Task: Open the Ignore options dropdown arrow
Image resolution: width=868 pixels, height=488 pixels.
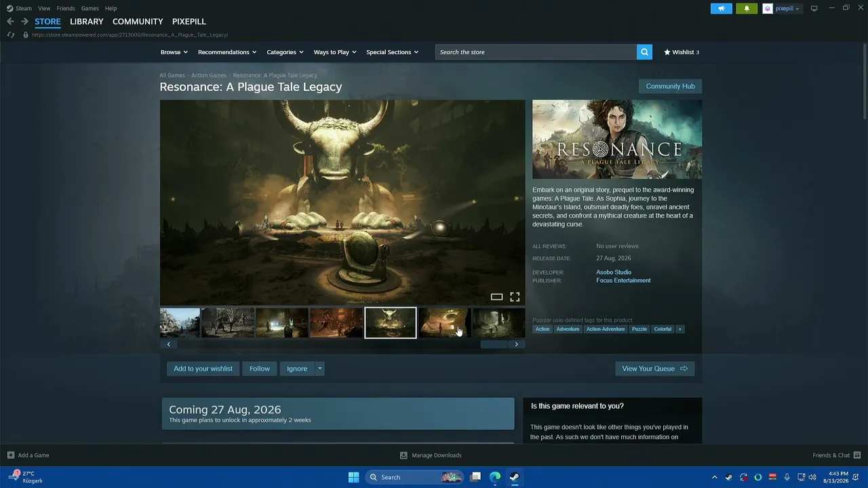Action: pos(320,369)
